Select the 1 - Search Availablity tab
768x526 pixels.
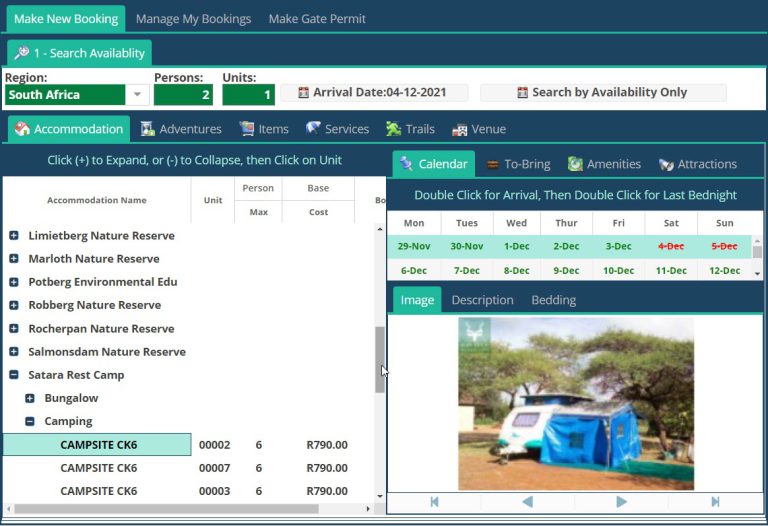tap(79, 53)
